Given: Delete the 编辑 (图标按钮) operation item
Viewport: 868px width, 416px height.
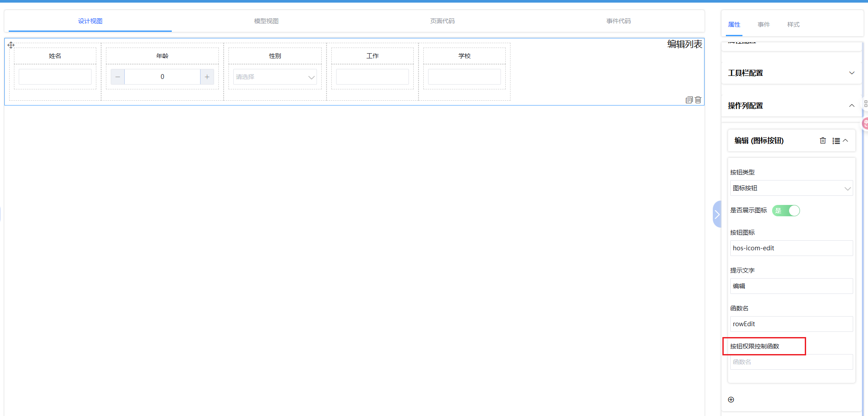Looking at the screenshot, I should (823, 140).
